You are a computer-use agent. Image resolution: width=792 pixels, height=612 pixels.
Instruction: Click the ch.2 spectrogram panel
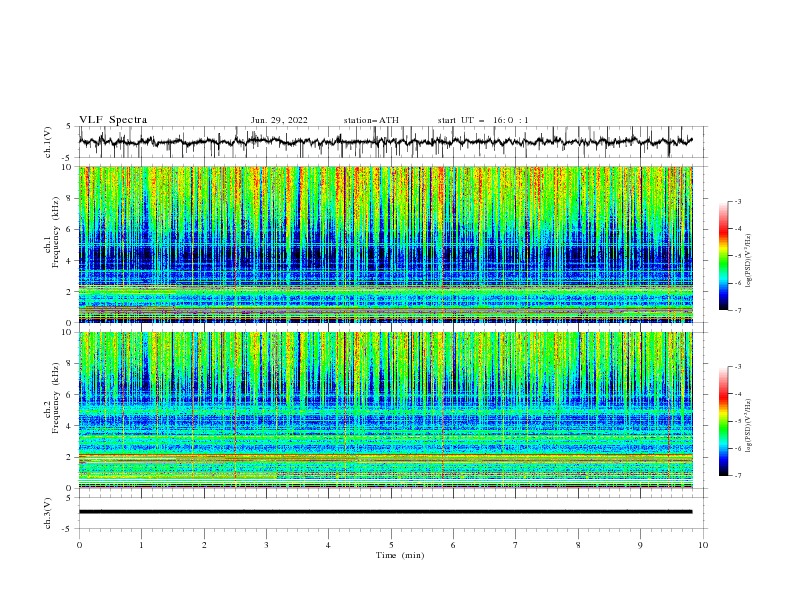tap(386, 410)
